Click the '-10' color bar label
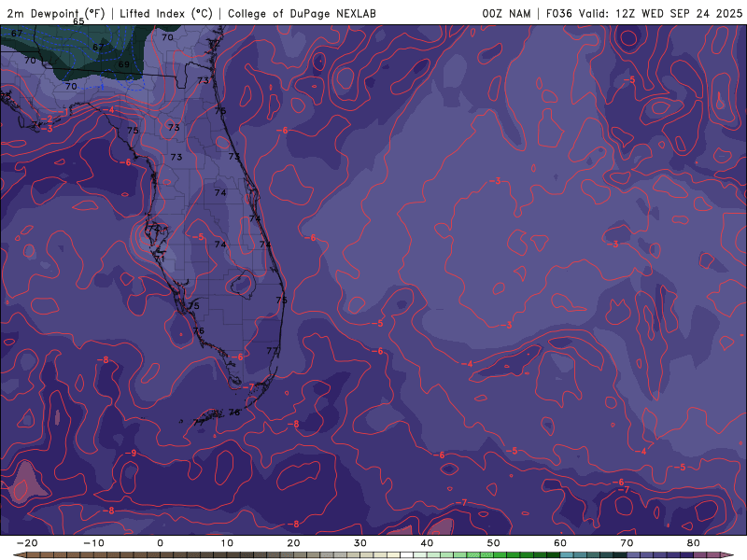 (93, 543)
